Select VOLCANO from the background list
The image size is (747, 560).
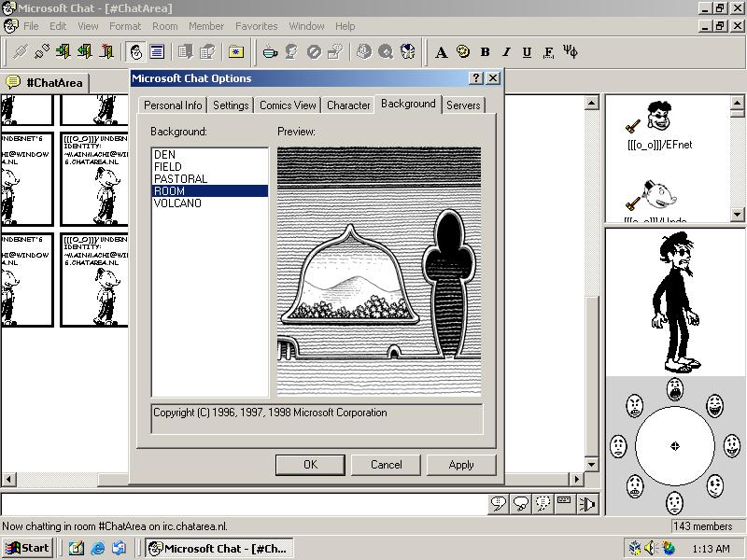coord(177,203)
